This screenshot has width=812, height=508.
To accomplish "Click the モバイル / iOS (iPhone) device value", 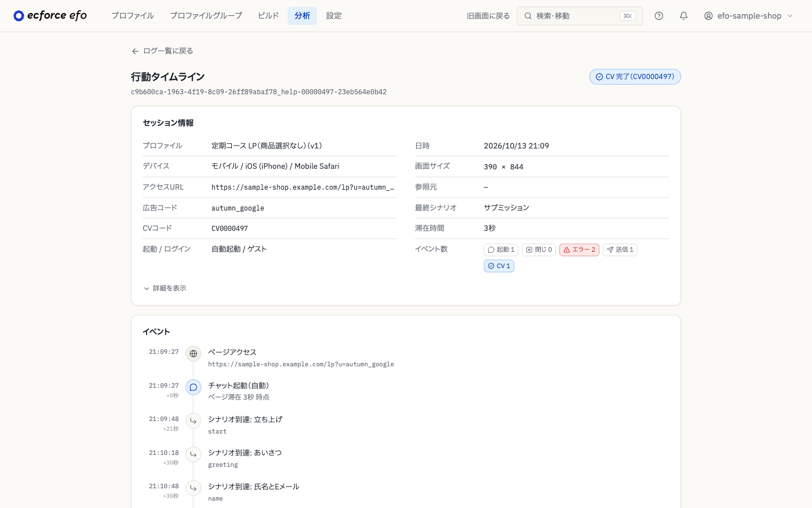I will coord(275,167).
